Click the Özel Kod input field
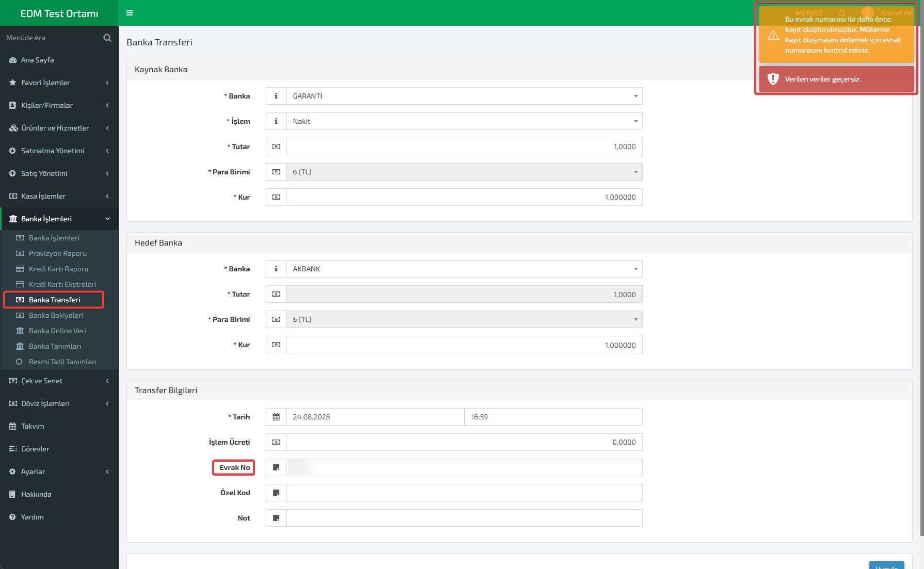 (x=465, y=493)
